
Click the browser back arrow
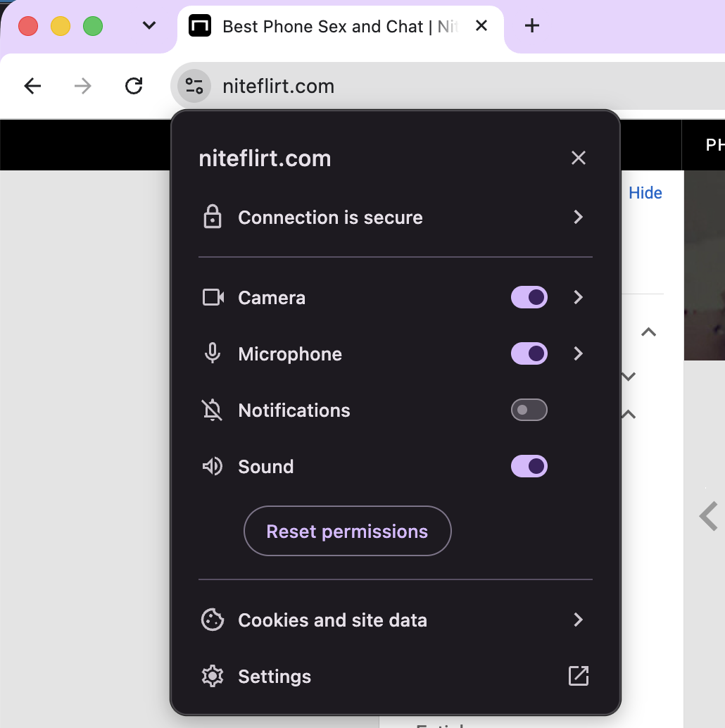pyautogui.click(x=32, y=86)
